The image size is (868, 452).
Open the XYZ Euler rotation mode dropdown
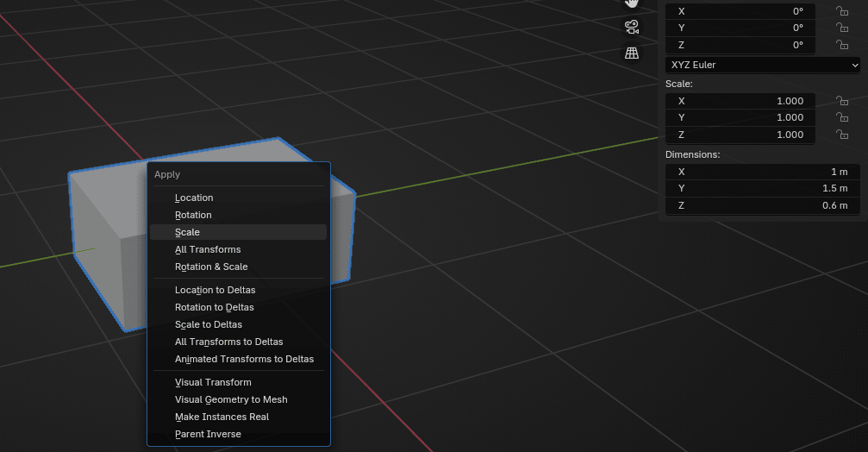click(763, 65)
